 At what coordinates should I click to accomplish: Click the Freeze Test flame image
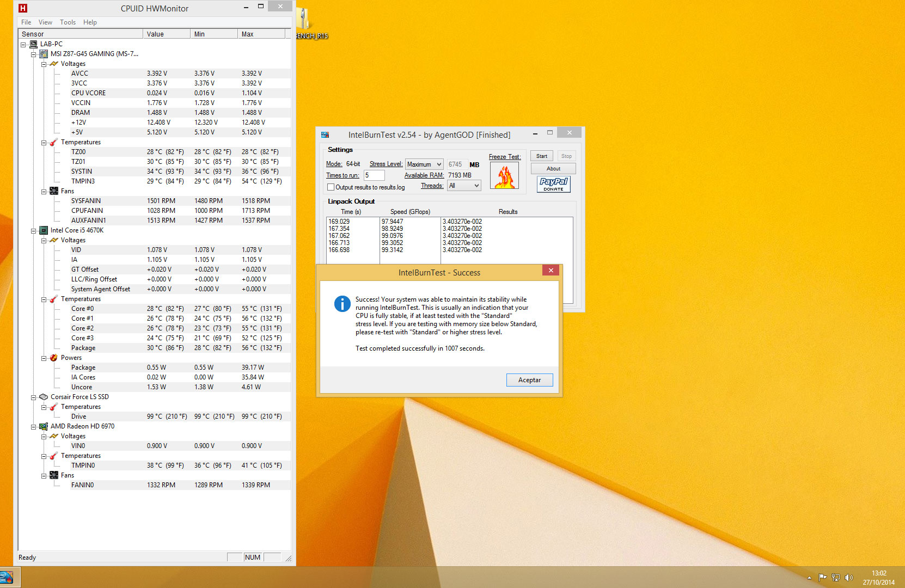pos(505,176)
